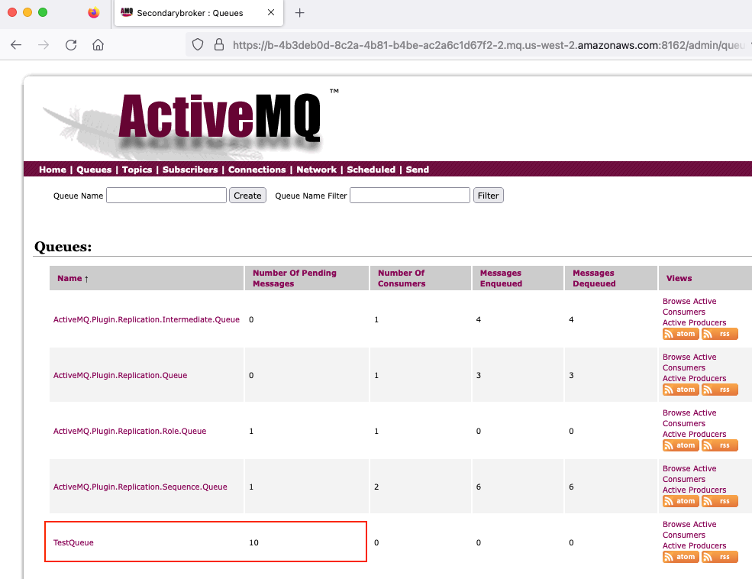Sort by Number Of Consumers header

401,278
